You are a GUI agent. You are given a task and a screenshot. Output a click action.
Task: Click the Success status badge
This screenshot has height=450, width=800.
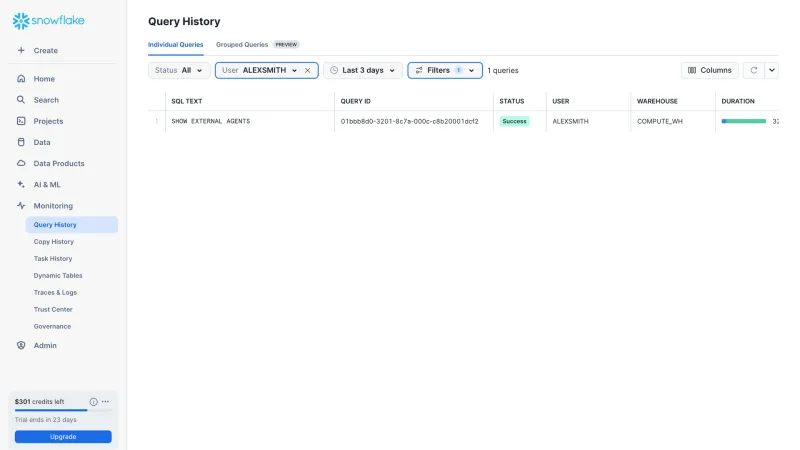pyautogui.click(x=514, y=121)
